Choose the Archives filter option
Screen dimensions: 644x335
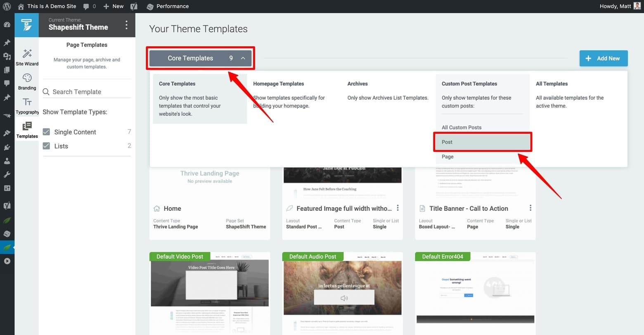point(388,91)
